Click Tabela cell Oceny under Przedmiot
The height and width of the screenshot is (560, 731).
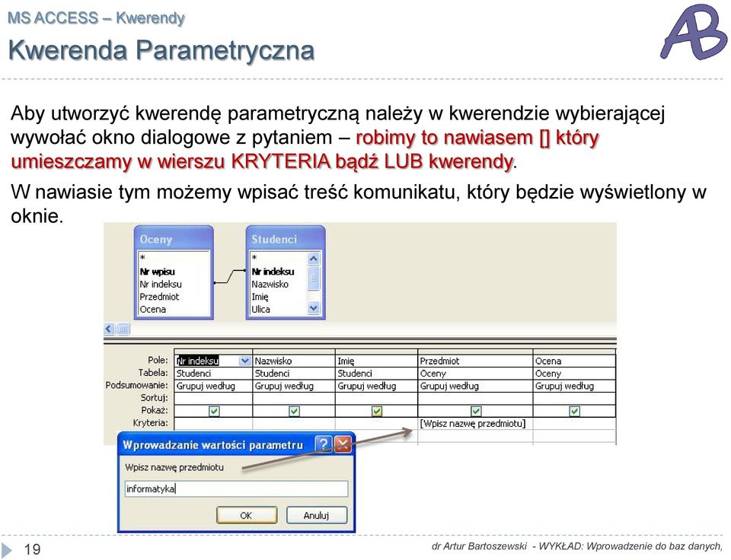(x=475, y=374)
